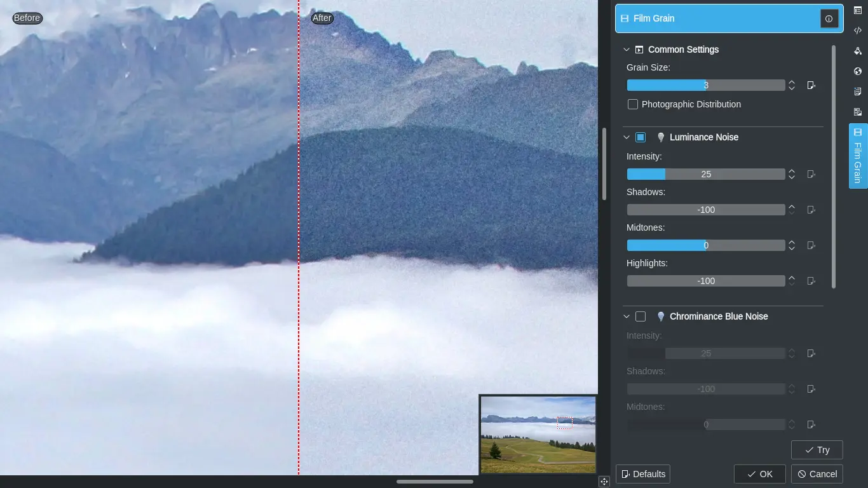Collapse the Common Settings section
This screenshot has height=488, width=868.
(626, 49)
